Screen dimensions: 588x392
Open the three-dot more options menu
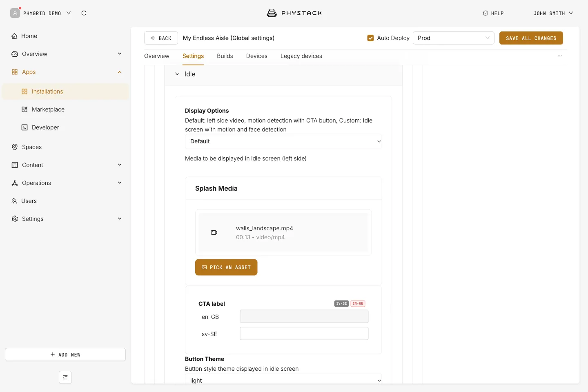click(x=560, y=56)
